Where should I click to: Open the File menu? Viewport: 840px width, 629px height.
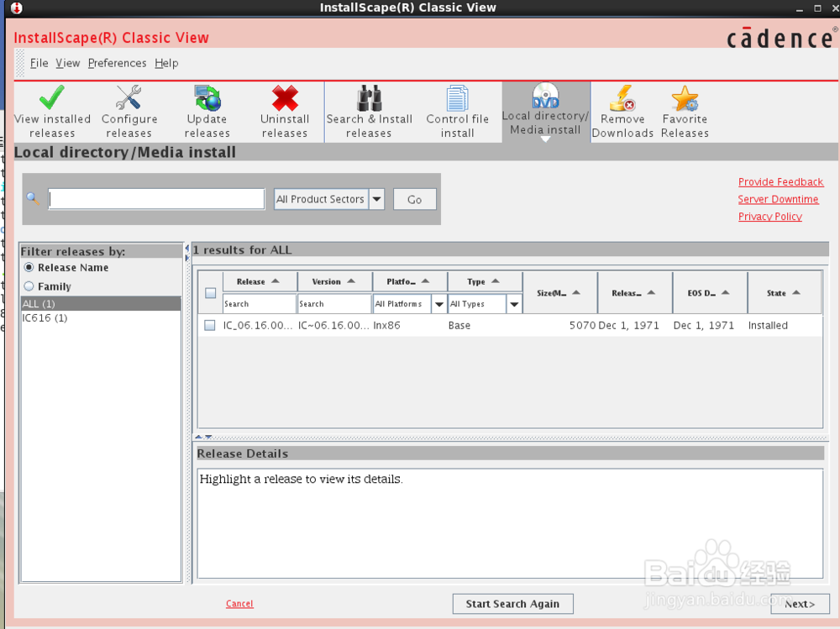[x=39, y=63]
